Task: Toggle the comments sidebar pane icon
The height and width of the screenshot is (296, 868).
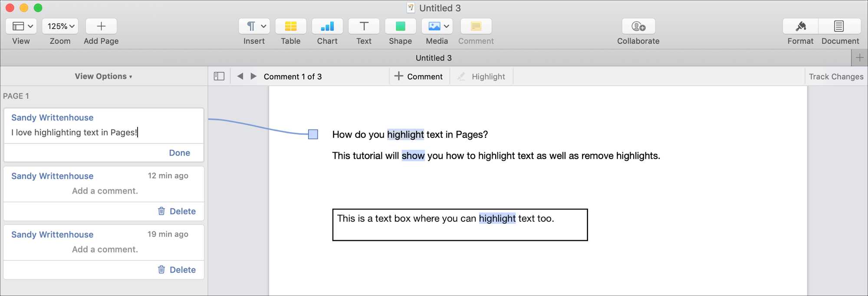Action: [219, 76]
